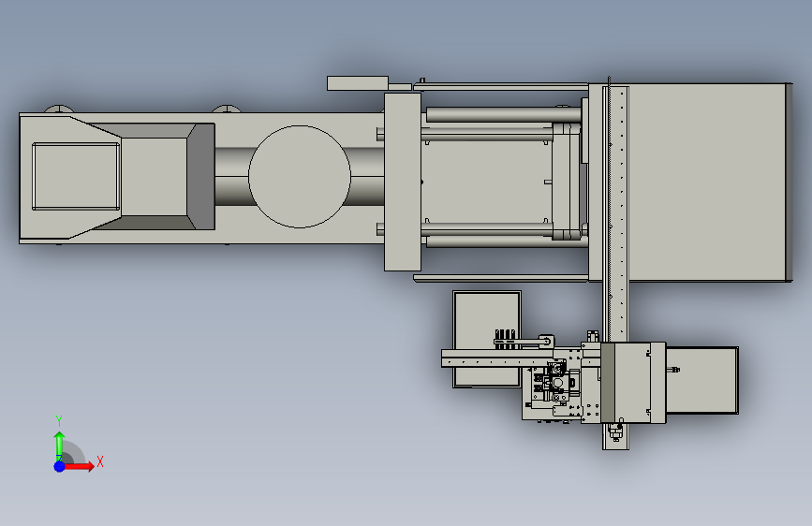Select the thin bar above the machine top edge
Screen dimensions: 812x526
[x=358, y=83]
